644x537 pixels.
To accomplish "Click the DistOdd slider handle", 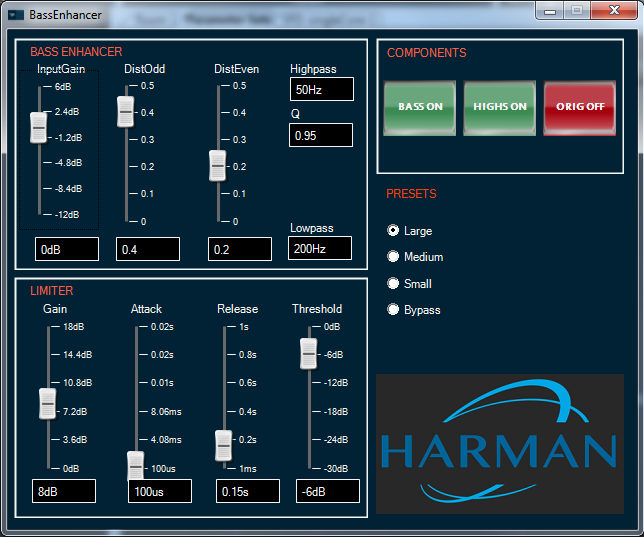I will click(x=125, y=112).
